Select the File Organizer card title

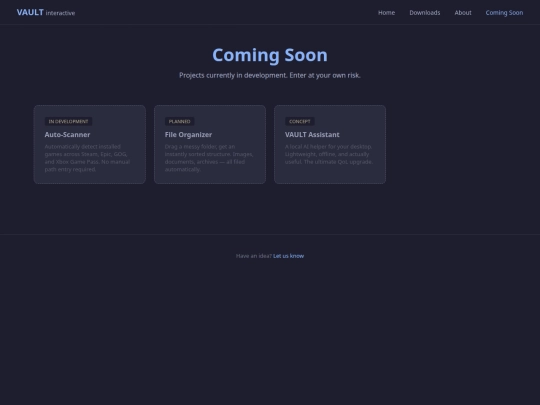click(188, 135)
